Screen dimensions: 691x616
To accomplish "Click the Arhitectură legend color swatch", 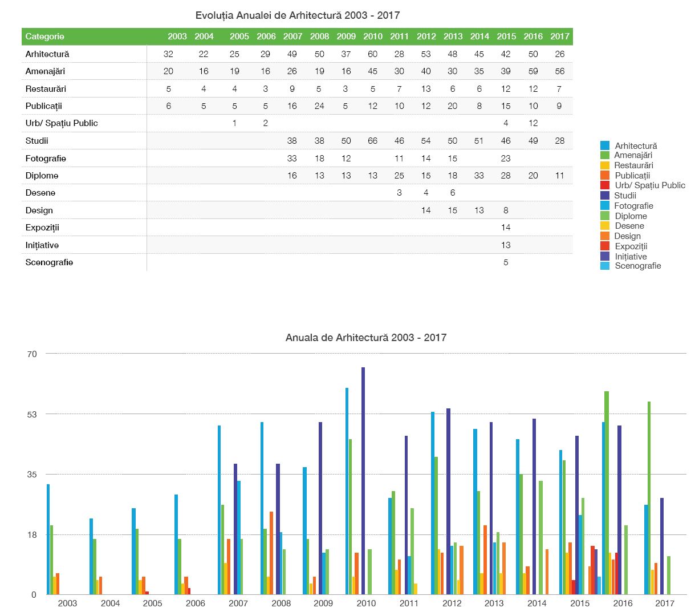I will [605, 145].
